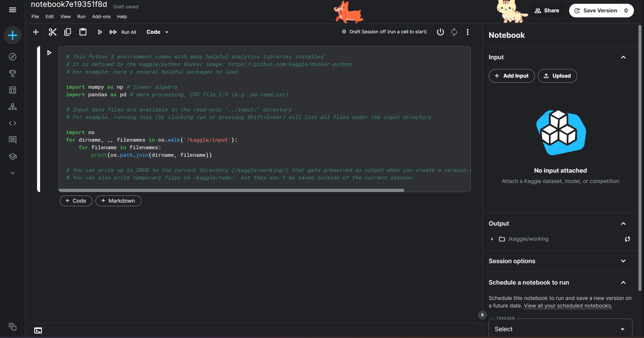Expand the /kaggle/working folder tree

pyautogui.click(x=492, y=239)
